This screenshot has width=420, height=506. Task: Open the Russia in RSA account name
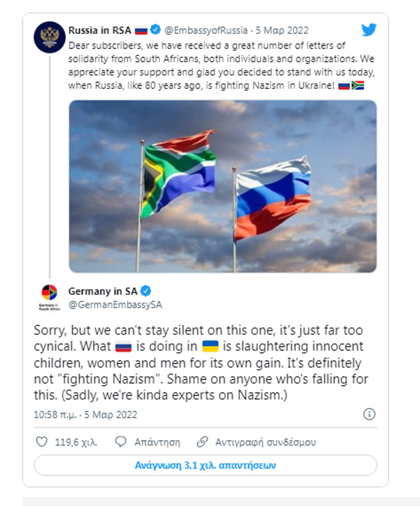coord(100,30)
